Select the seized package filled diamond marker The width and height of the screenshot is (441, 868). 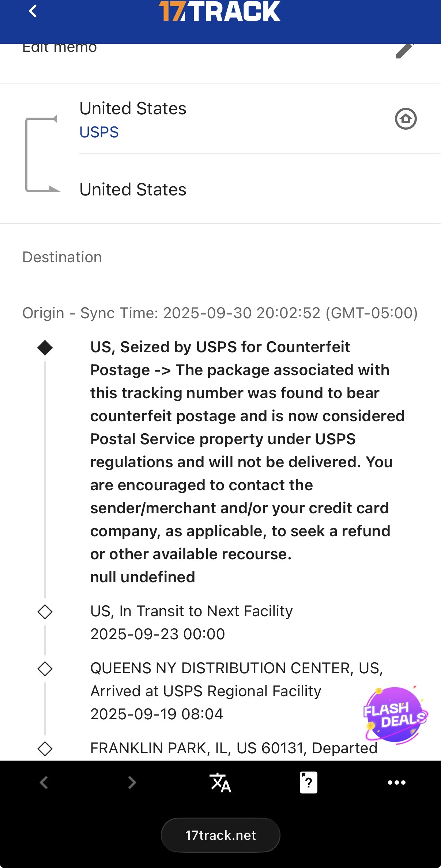click(45, 347)
